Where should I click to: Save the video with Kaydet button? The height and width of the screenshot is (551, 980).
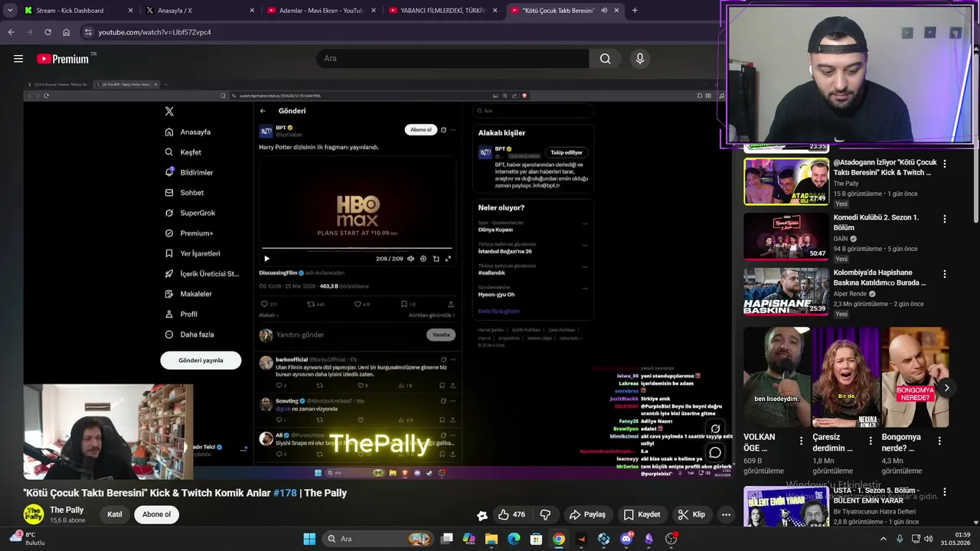pyautogui.click(x=642, y=515)
